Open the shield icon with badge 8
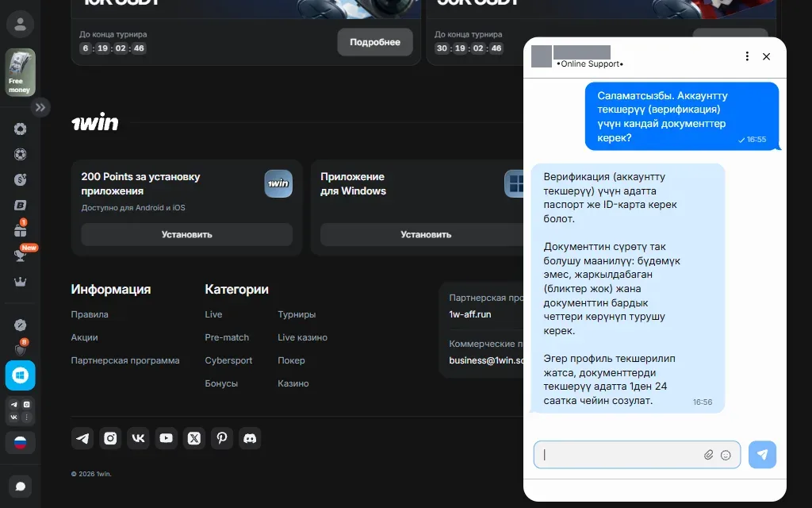The image size is (812, 508). coord(20,348)
